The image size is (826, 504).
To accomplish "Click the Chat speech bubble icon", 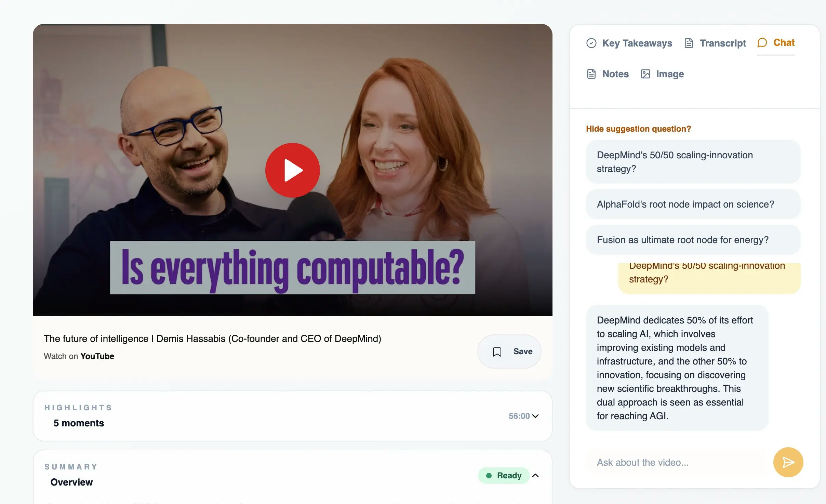I will click(762, 43).
